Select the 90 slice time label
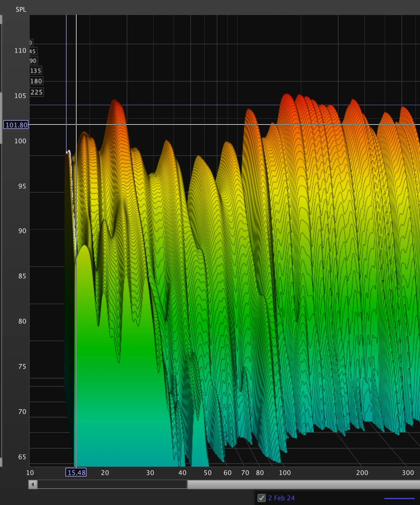The width and height of the screenshot is (420, 505). coord(33,61)
